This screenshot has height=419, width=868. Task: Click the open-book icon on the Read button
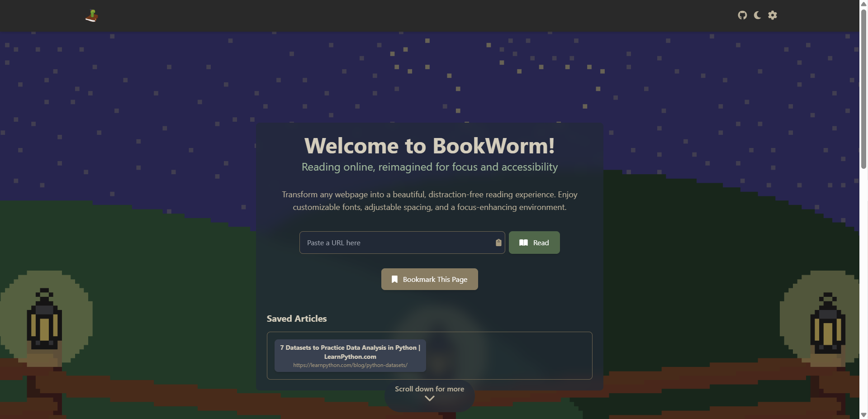click(x=523, y=243)
